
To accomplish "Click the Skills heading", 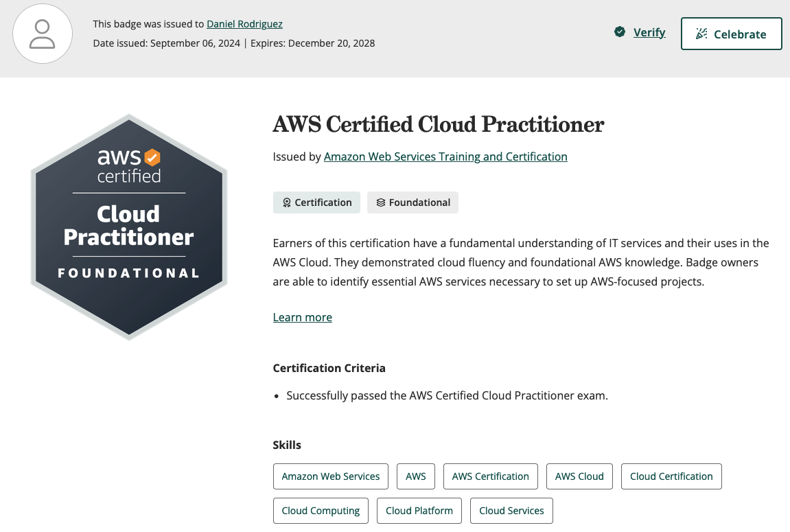I will (x=287, y=446).
